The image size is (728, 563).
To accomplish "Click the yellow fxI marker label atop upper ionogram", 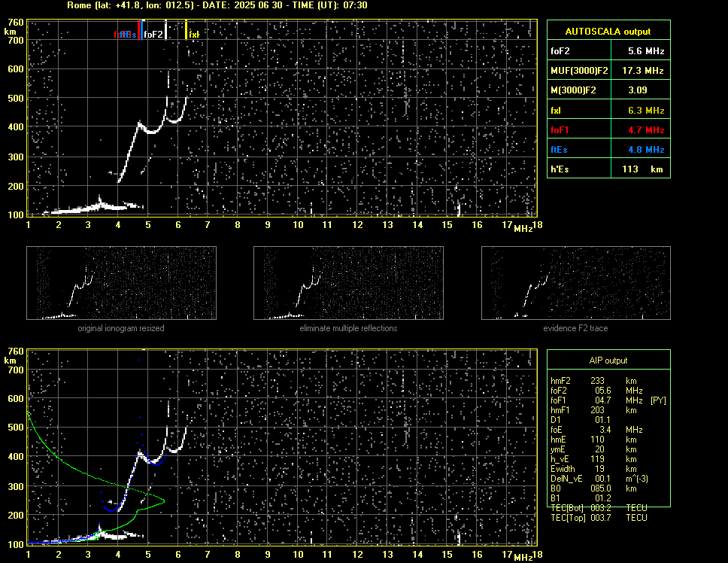I will [x=194, y=35].
